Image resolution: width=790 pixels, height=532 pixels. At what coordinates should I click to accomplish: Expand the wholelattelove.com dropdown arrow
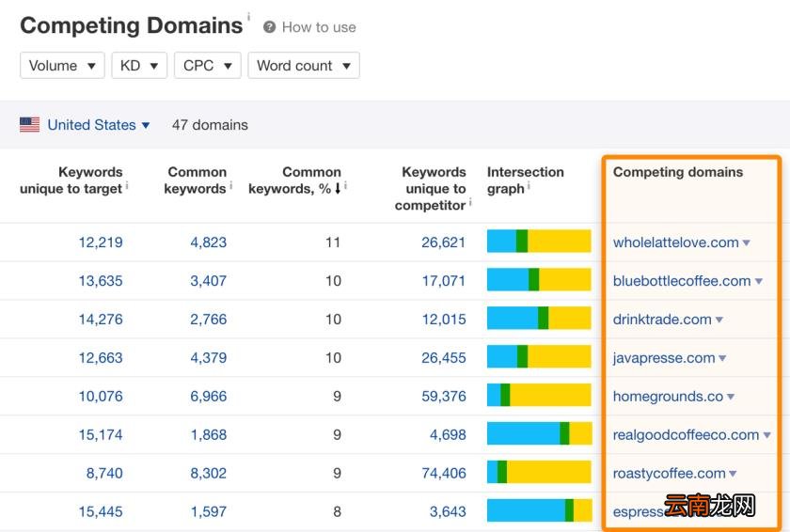click(x=746, y=243)
